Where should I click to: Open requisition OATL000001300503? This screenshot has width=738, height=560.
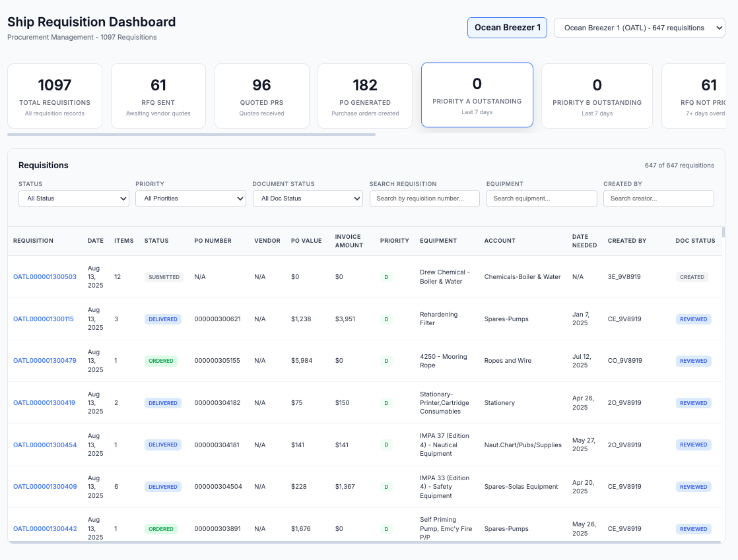coord(44,276)
